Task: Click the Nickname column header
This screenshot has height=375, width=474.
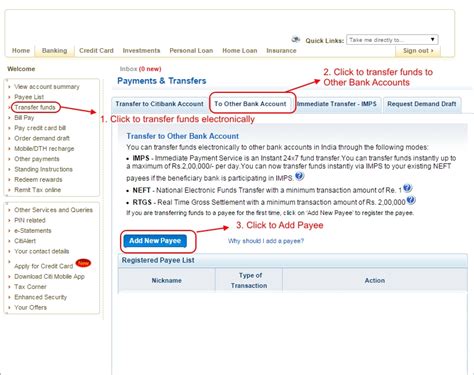Action: point(167,281)
